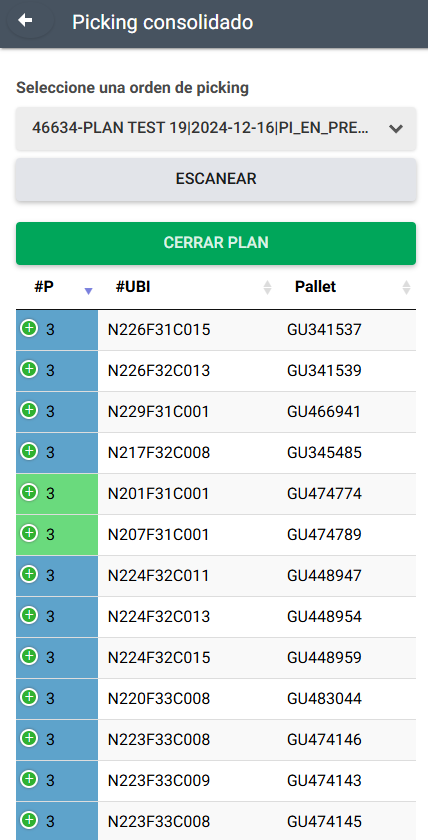The image size is (428, 840).
Task: Click the plus icon beside N224F32C011
Action: (x=29, y=574)
